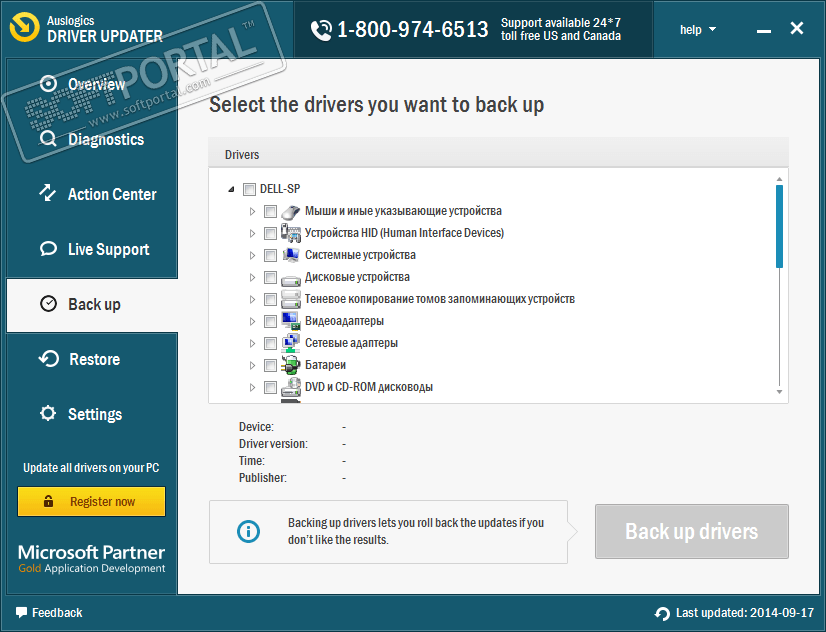This screenshot has width=826, height=632.
Task: Expand the Батареи node
Action: (x=252, y=365)
